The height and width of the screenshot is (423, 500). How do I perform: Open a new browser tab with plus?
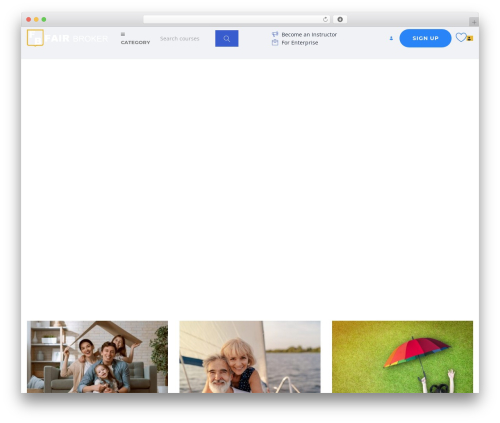474,22
